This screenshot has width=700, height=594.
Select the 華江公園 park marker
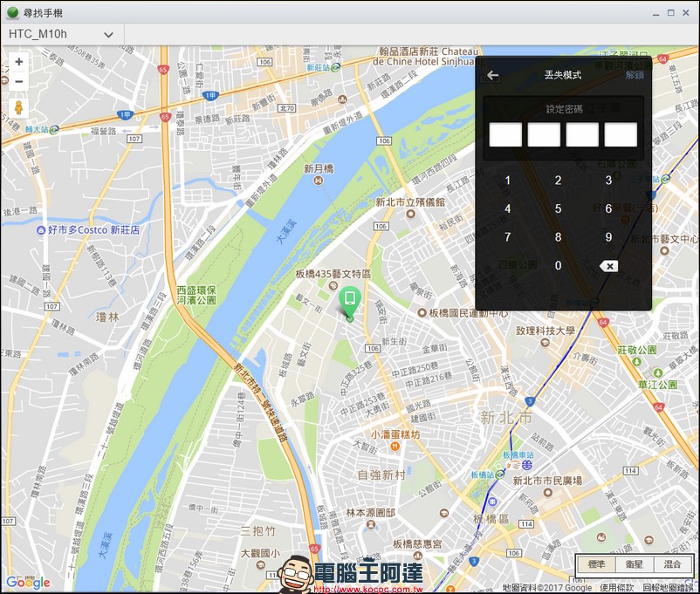(657, 372)
